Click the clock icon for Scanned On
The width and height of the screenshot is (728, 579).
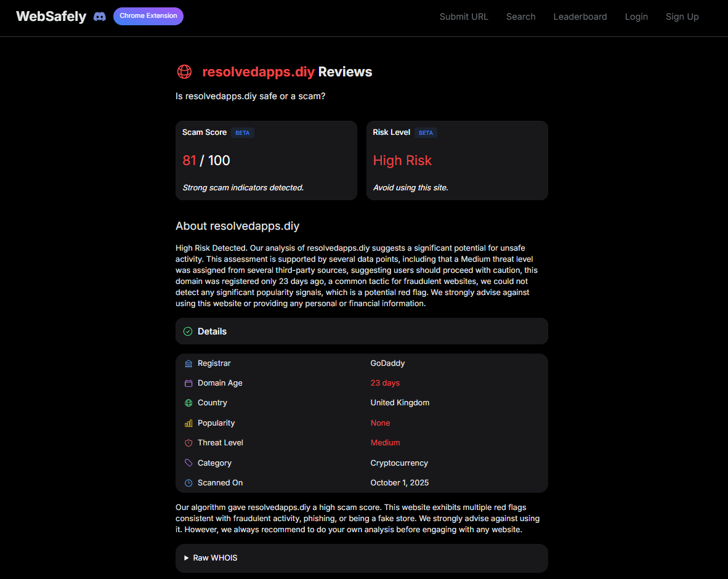tap(188, 483)
